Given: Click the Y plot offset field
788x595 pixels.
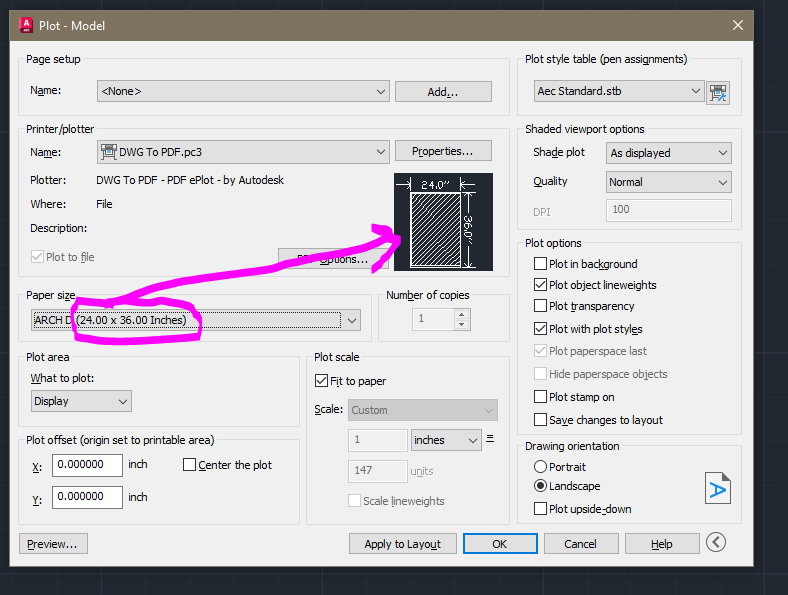Looking at the screenshot, I should coord(87,497).
